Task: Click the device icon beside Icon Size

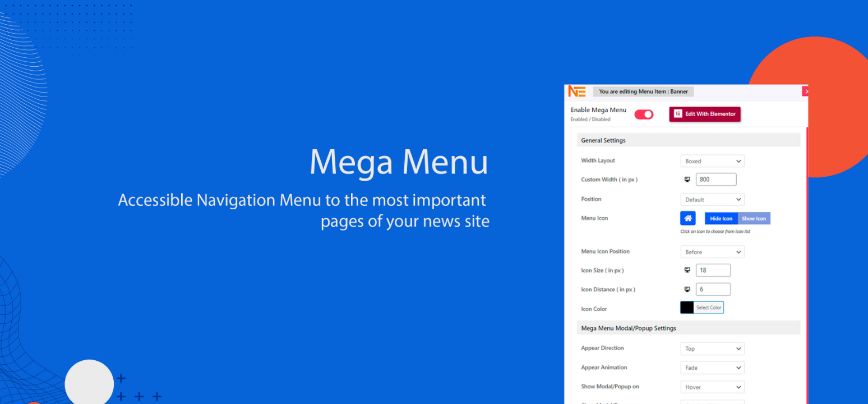Action: (687, 270)
